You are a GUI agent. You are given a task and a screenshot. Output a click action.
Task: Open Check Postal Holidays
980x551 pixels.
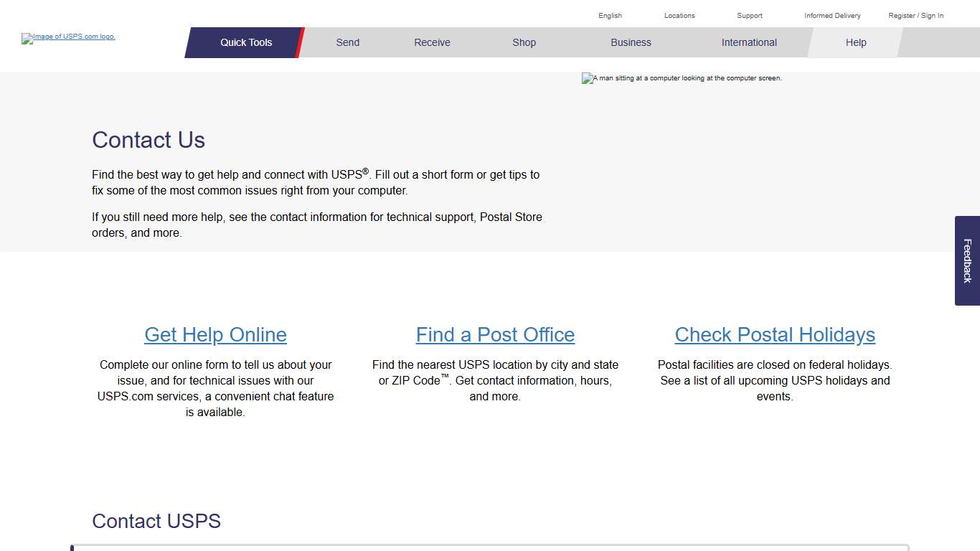point(775,334)
